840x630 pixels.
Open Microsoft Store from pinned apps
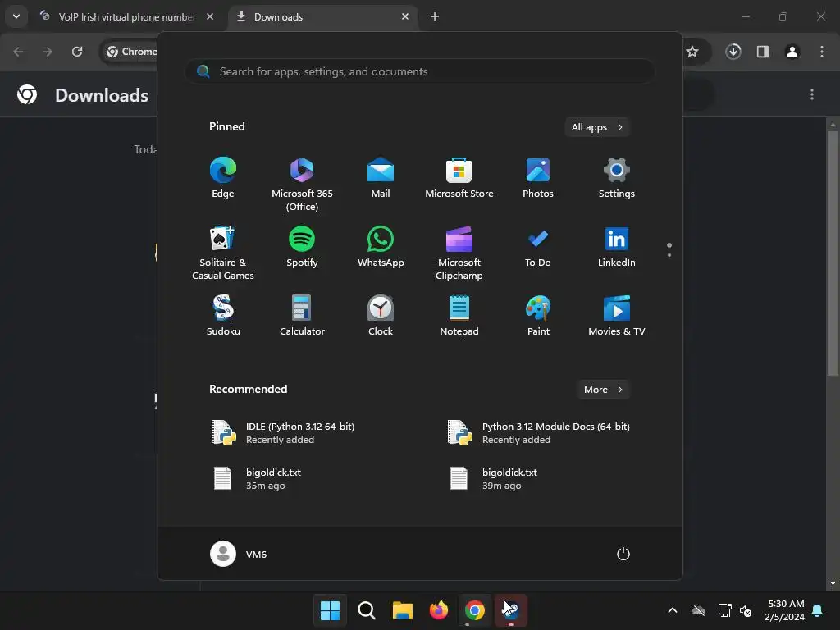coord(459,178)
